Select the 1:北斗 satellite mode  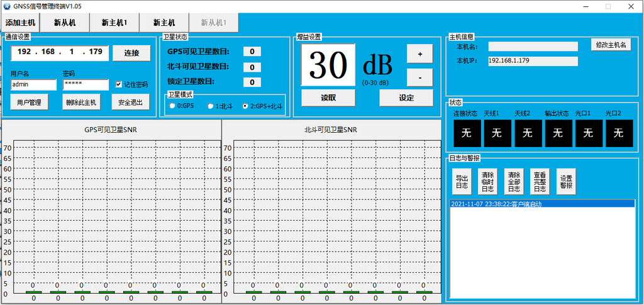211,106
